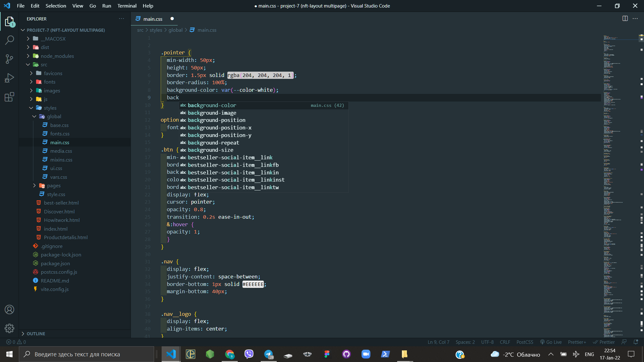The width and height of the screenshot is (644, 362).
Task: Click Go Live server button
Action: (551, 342)
